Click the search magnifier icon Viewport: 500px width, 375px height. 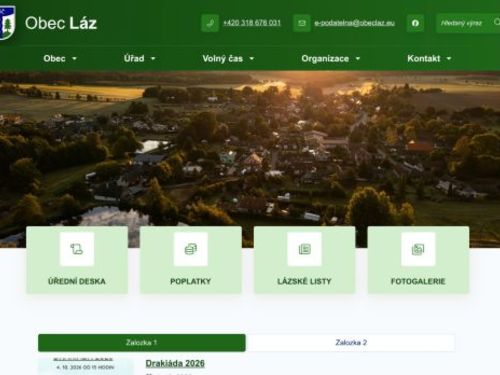pyautogui.click(x=497, y=22)
